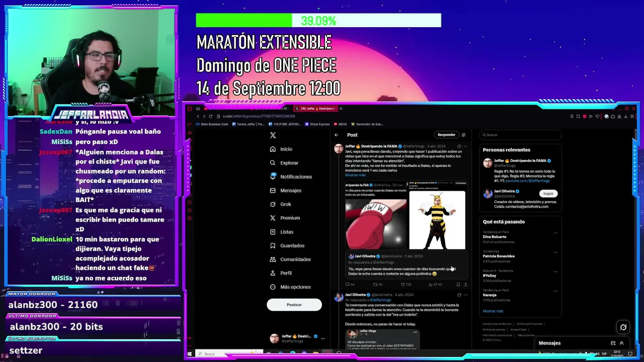Open more options on Jeffar's main post

coord(465,146)
